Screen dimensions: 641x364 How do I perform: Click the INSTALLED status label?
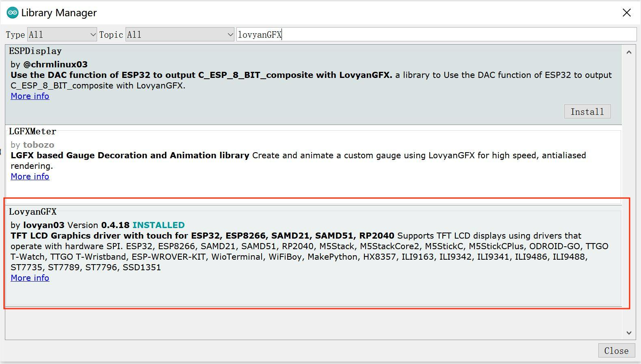pos(158,225)
